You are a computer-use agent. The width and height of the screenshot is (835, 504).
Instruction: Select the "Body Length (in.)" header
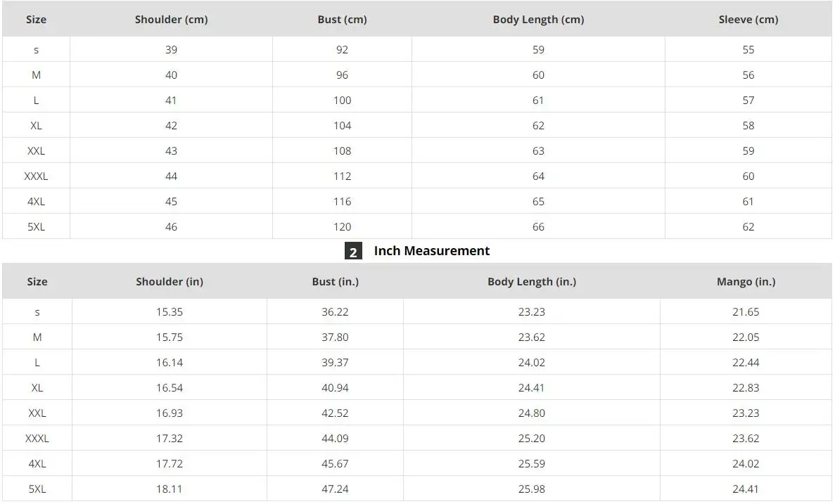coord(532,282)
